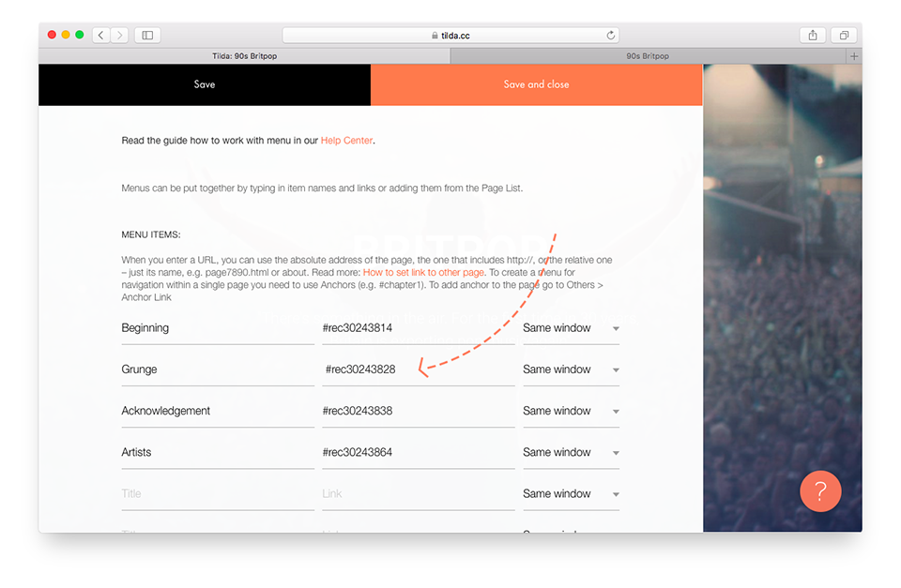The image size is (901, 588).
Task: Open the window dropdown in the Acknowledgement row
Action: (571, 411)
